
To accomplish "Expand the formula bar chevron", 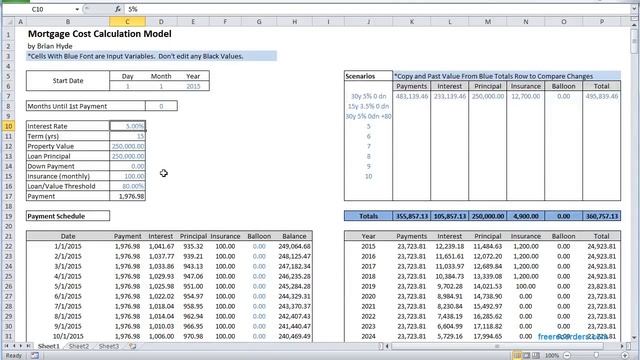I will (634, 9).
